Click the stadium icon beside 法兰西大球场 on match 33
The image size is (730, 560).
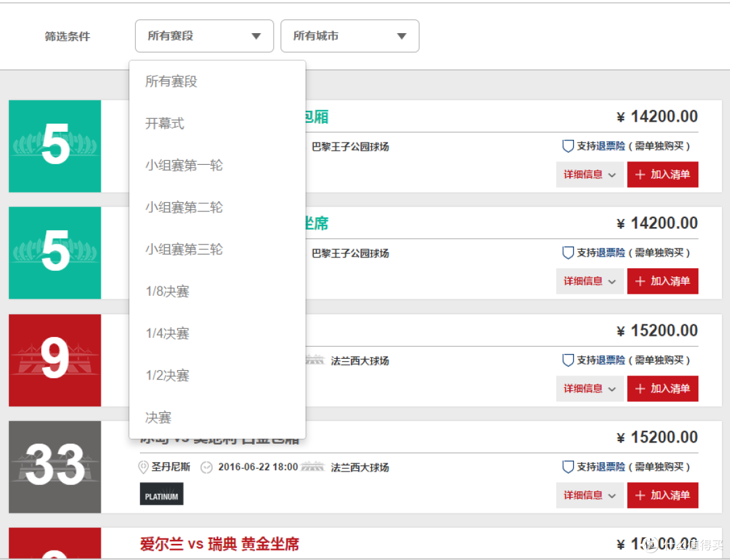(312, 467)
